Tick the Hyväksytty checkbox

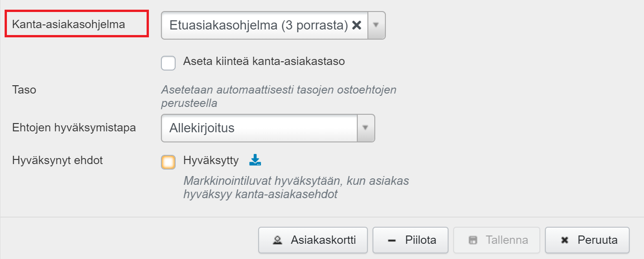coord(168,162)
